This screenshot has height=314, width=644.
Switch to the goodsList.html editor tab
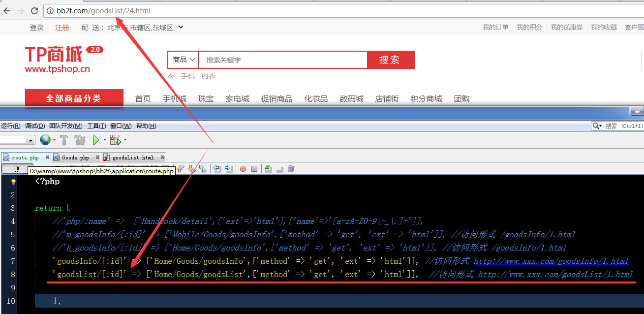pyautogui.click(x=132, y=157)
